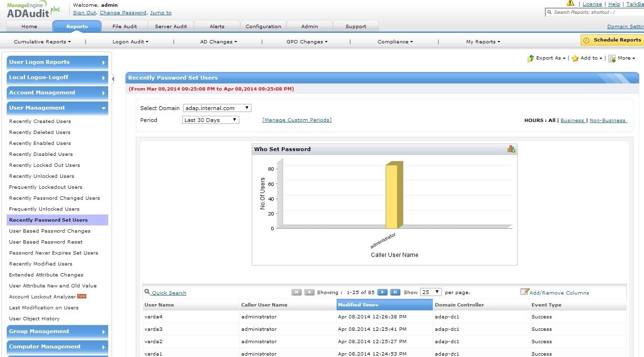Click the More options icon
The image size is (644, 357).
pyautogui.click(x=612, y=59)
